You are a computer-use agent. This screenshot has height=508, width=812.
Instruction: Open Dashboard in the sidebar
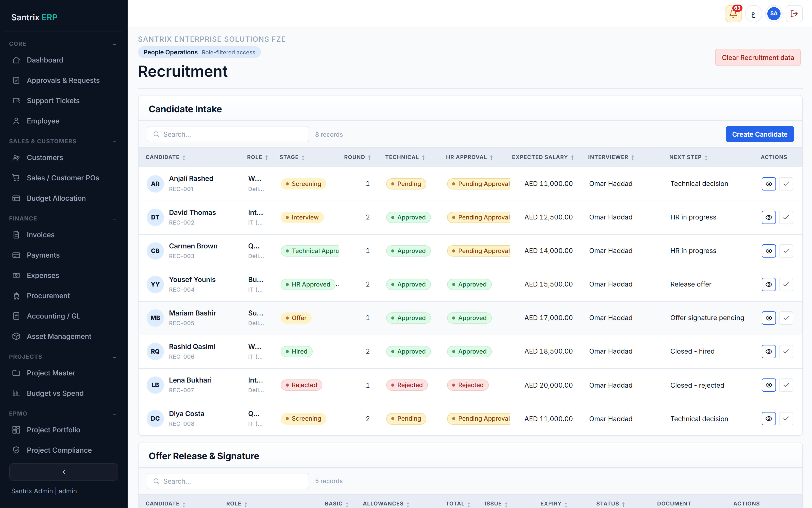64,60
